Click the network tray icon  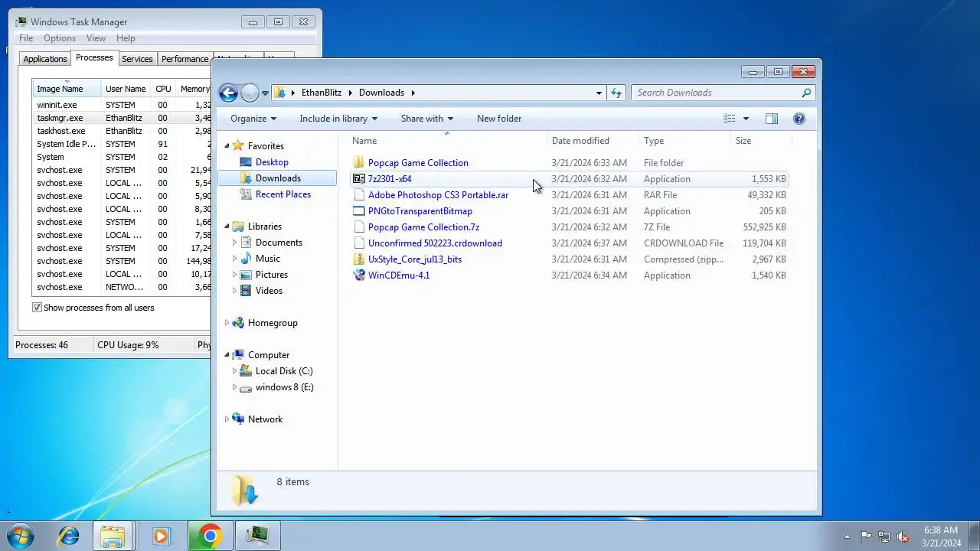click(x=884, y=537)
